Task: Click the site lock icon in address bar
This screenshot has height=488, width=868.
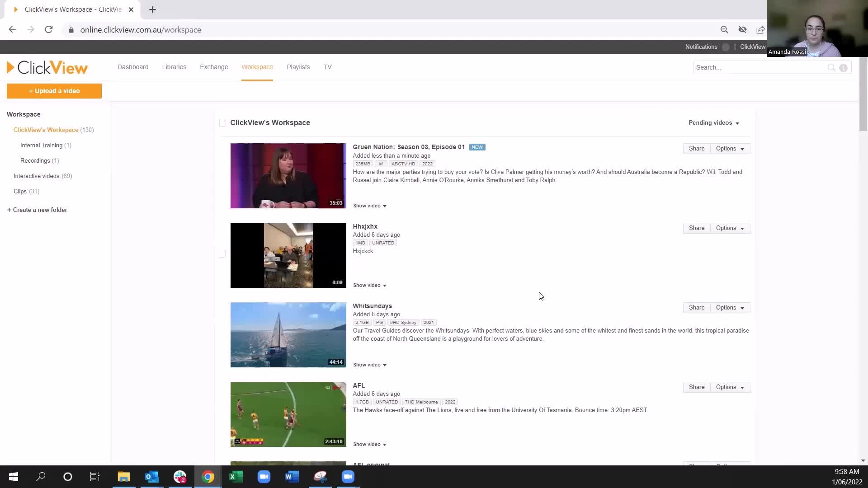Action: point(71,30)
